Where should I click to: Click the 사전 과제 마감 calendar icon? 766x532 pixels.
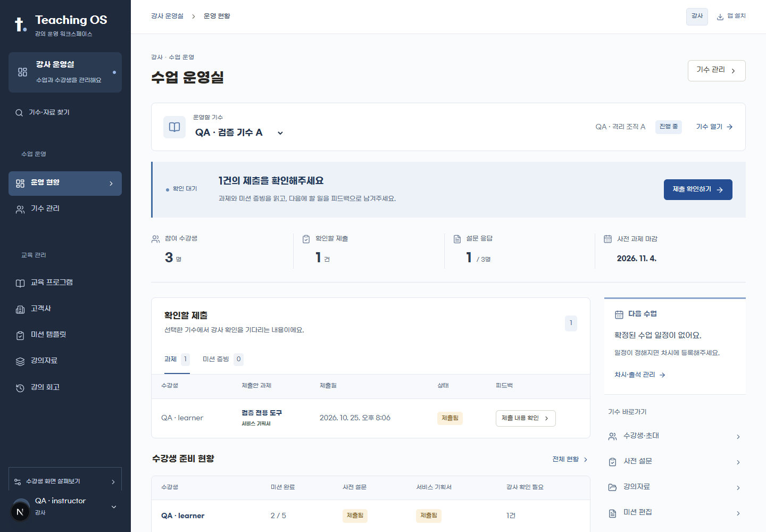click(x=608, y=239)
